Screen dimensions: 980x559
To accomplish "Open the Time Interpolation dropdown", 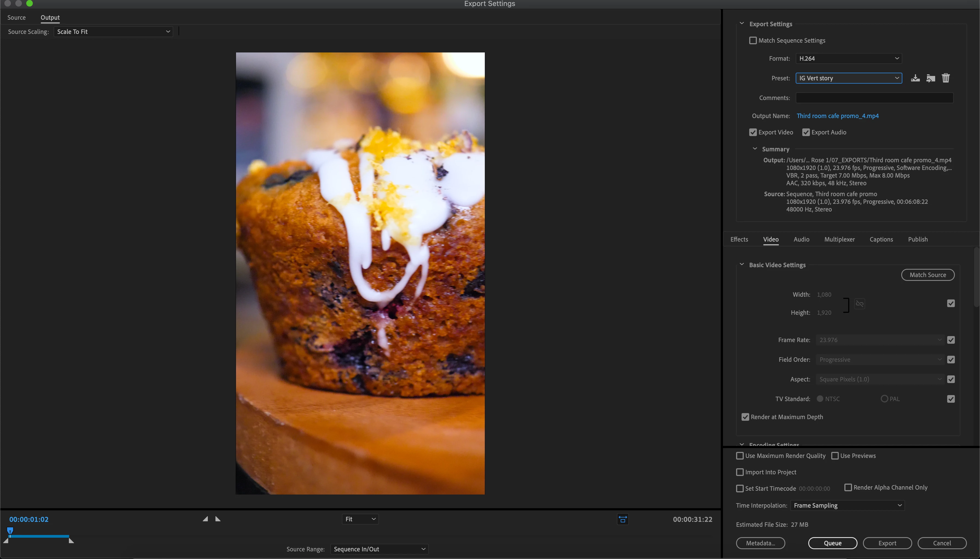I will coord(847,505).
